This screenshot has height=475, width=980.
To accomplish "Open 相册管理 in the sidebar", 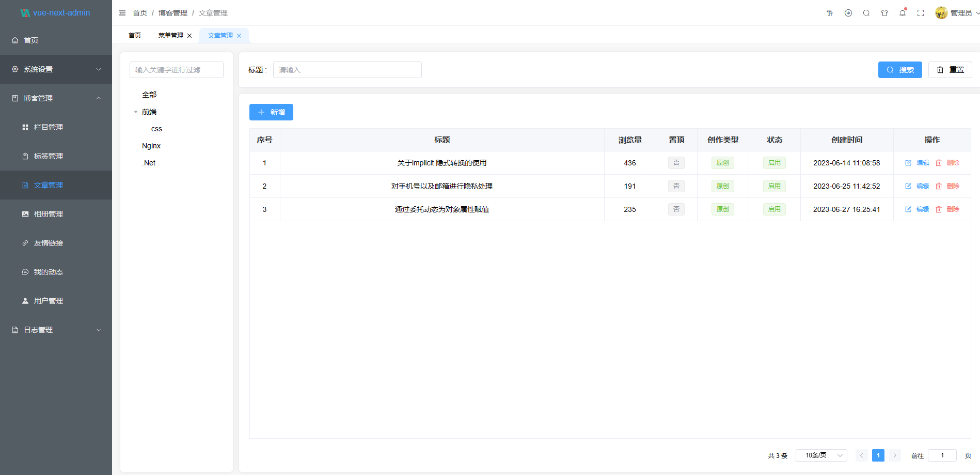I will [56, 214].
